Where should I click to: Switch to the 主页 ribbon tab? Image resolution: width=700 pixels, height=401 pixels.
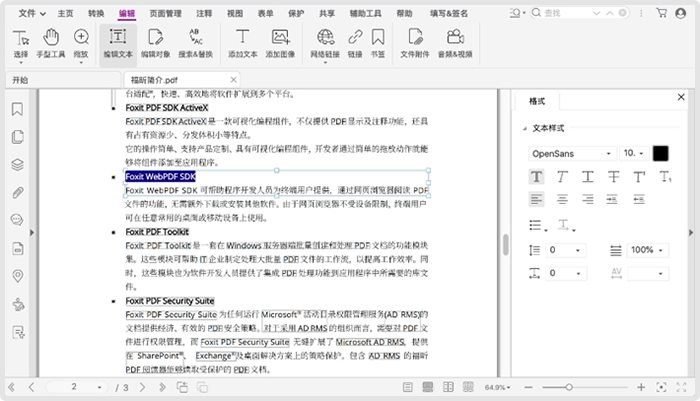pos(65,13)
